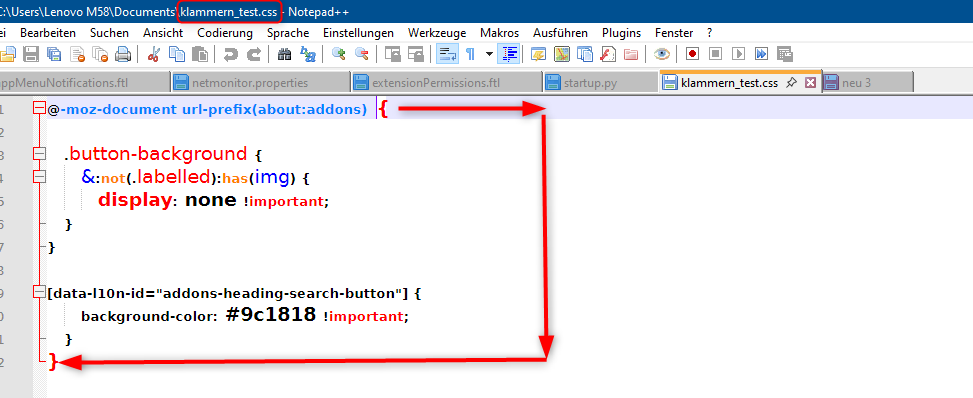Open Folder as Workspace icon
The image size is (973, 398).
[631, 55]
